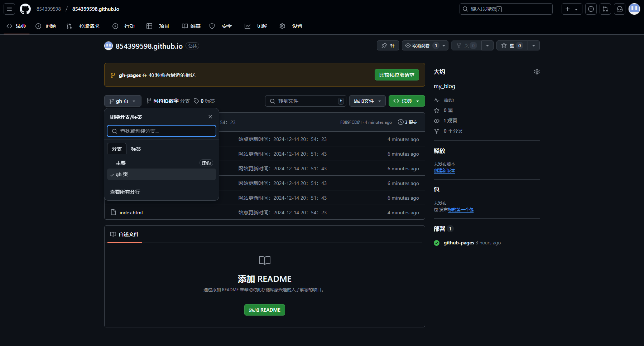Toggle unwatch on the repository
644x346 pixels.
(x=421, y=45)
